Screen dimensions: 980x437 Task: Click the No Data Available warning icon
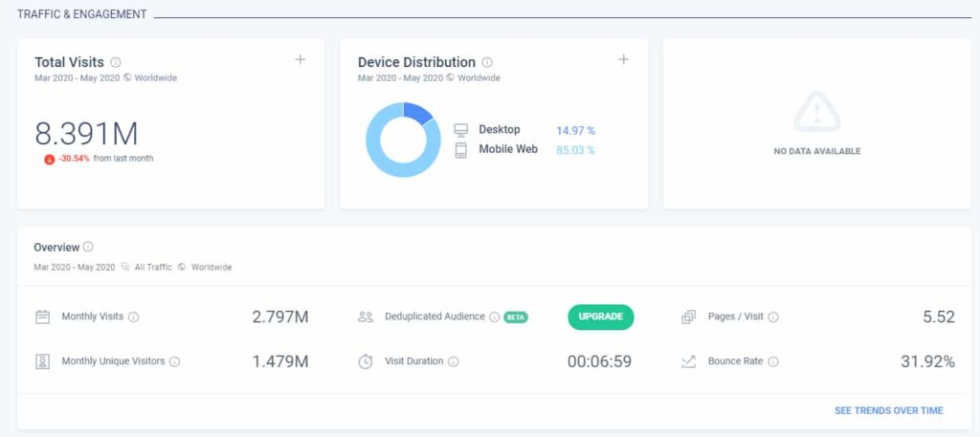816,113
